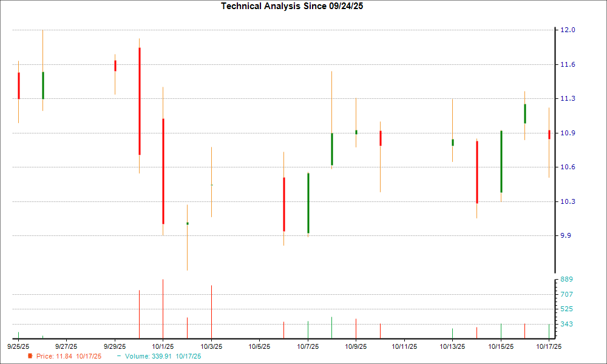Viewport: 607px width, 364px height.
Task: Select the green candlestick on 10/7/25
Action: pyautogui.click(x=308, y=203)
